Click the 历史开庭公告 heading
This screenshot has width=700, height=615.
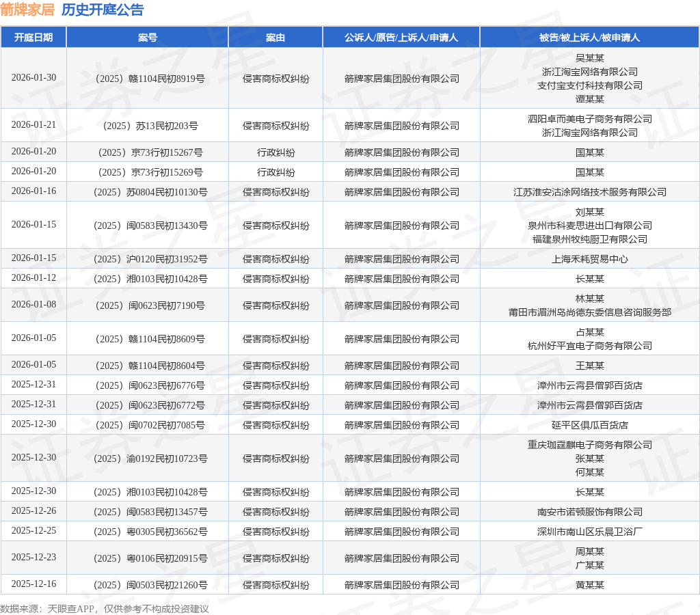point(103,10)
